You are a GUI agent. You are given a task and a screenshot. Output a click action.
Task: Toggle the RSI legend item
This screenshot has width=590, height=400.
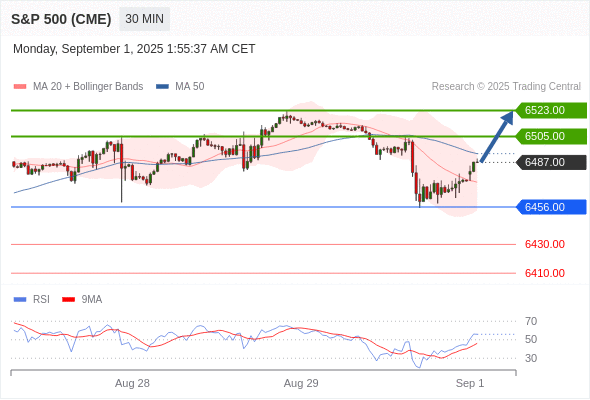pyautogui.click(x=32, y=300)
